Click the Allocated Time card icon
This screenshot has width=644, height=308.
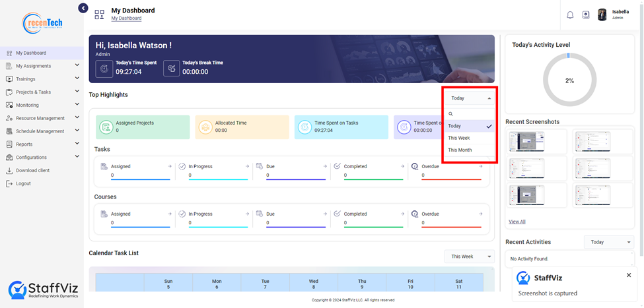tap(205, 127)
